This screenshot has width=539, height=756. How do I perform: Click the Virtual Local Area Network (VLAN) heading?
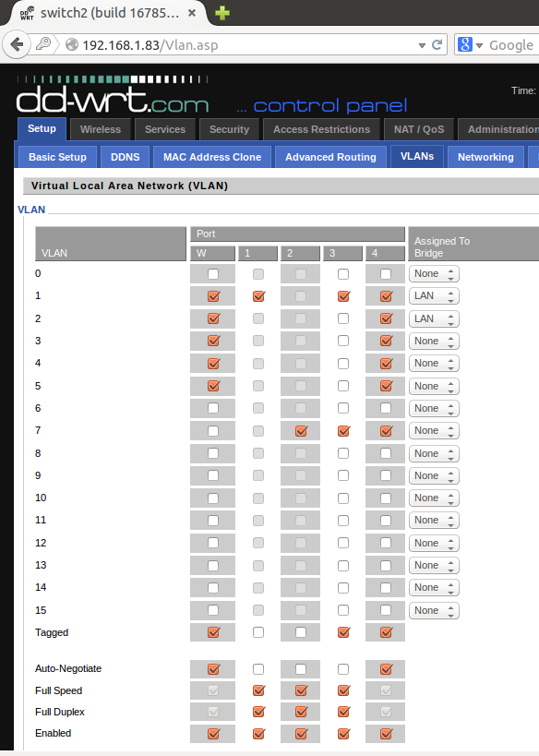pos(130,186)
